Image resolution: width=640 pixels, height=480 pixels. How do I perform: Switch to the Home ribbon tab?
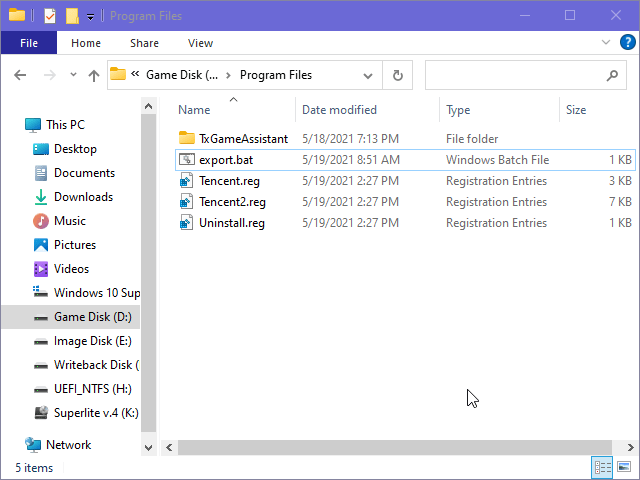click(x=86, y=43)
